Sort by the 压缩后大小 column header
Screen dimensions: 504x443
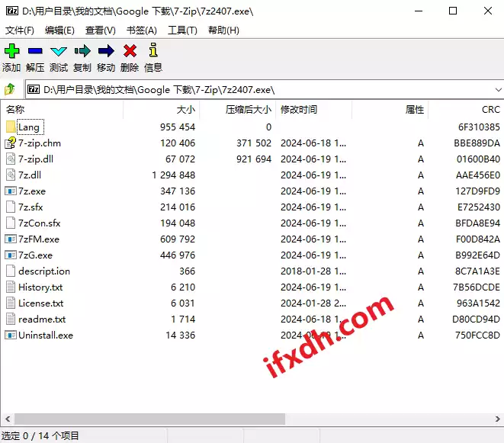click(238, 110)
